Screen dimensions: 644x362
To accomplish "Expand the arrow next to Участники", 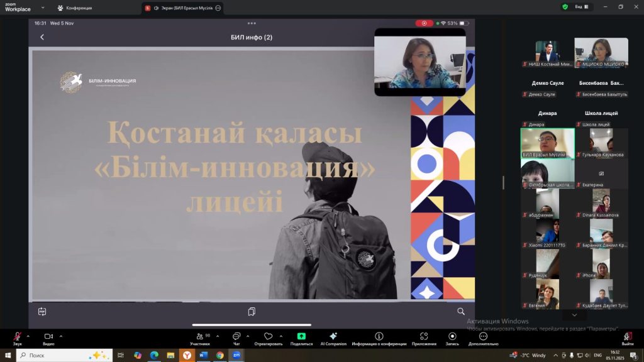I will coord(218,336).
